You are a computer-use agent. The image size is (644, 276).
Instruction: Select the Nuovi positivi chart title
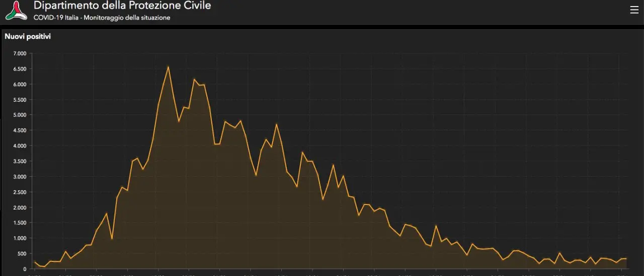coord(28,36)
